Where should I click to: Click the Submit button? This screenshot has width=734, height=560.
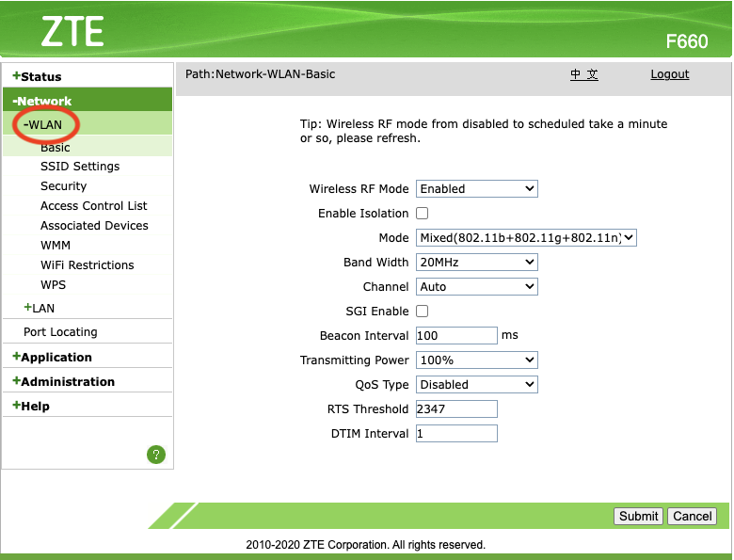point(639,516)
